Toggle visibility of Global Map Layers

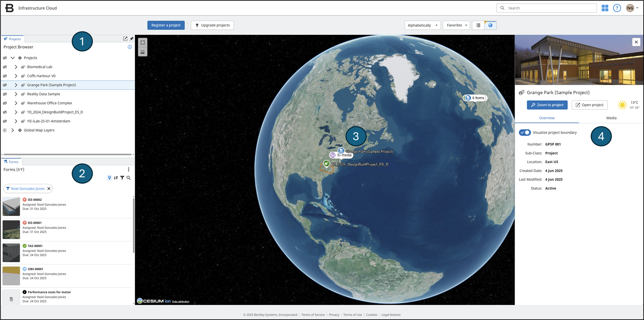[x=4, y=130]
